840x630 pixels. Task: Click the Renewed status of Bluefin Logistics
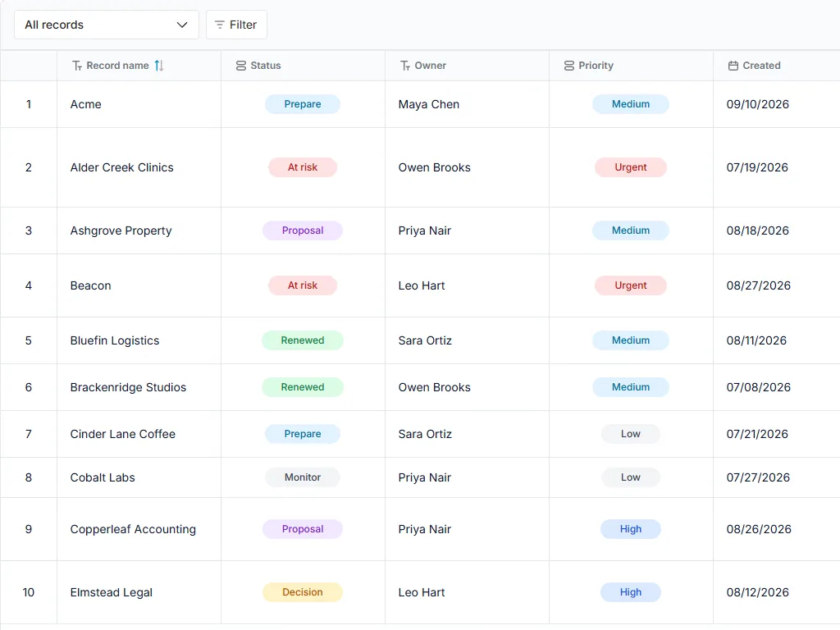(303, 340)
